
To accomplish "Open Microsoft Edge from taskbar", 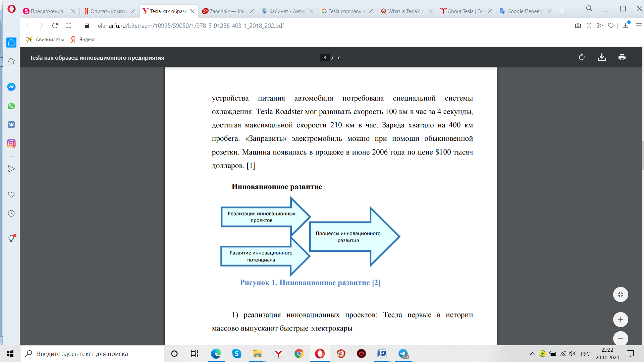I will tap(216, 354).
